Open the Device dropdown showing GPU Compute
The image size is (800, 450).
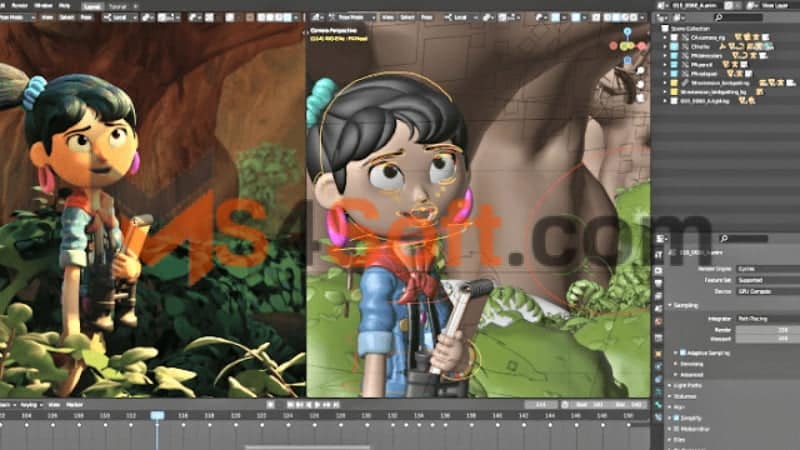[x=768, y=291]
